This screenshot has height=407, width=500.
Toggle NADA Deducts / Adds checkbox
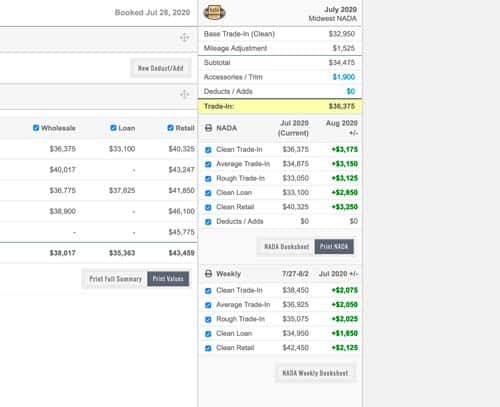pyautogui.click(x=208, y=222)
